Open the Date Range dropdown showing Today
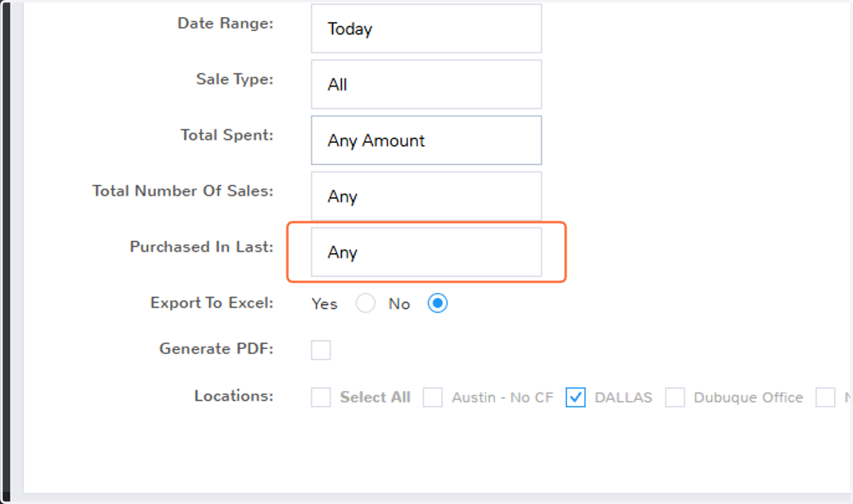 [426, 28]
